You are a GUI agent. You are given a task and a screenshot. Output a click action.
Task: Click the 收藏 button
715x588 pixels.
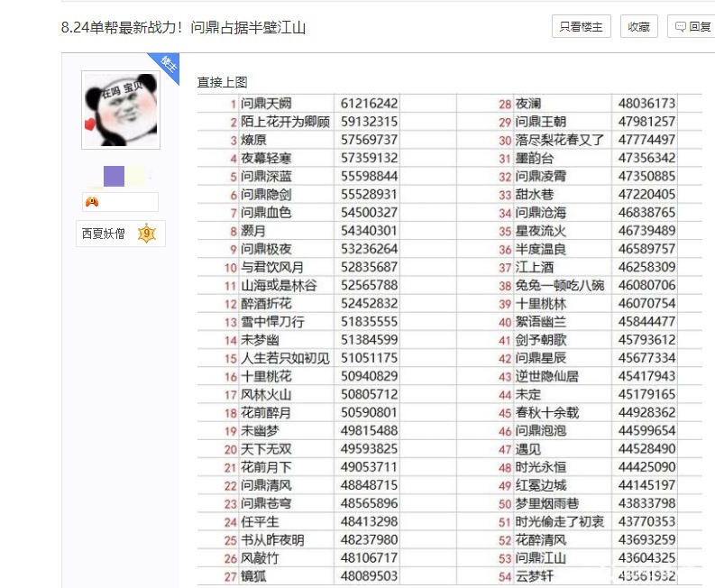pos(639,26)
